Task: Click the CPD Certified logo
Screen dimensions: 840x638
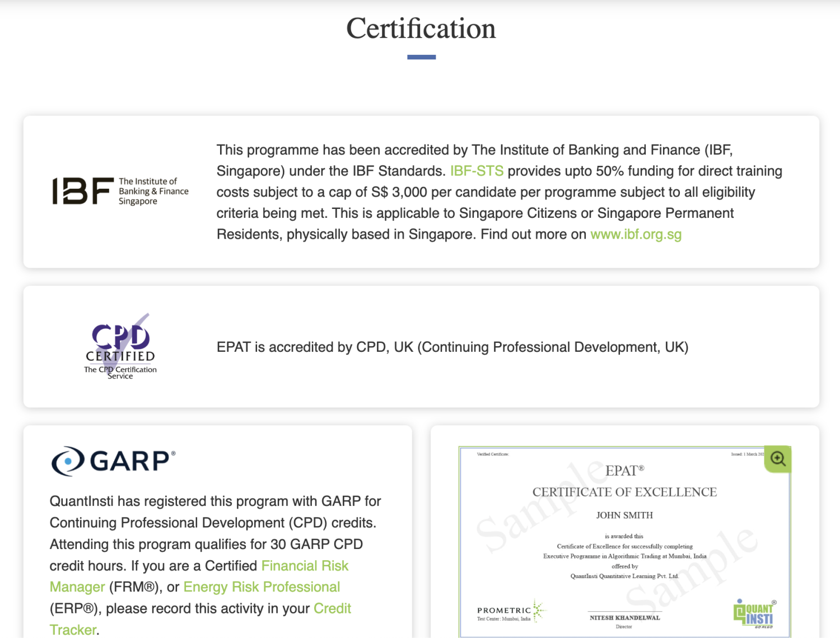Action: (120, 346)
